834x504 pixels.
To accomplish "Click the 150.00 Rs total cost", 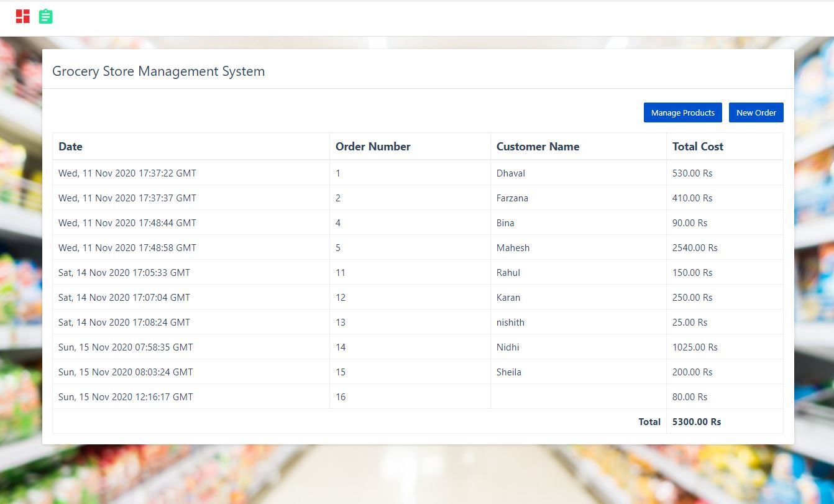I will click(x=692, y=273).
